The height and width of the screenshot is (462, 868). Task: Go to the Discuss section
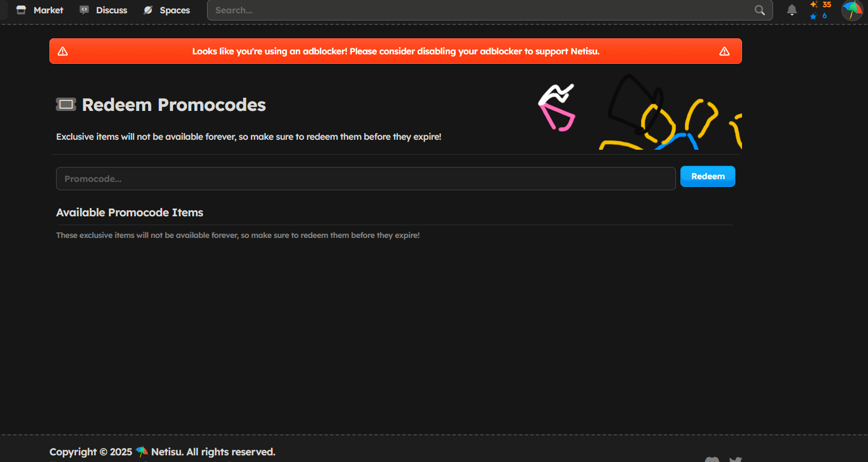tap(112, 10)
